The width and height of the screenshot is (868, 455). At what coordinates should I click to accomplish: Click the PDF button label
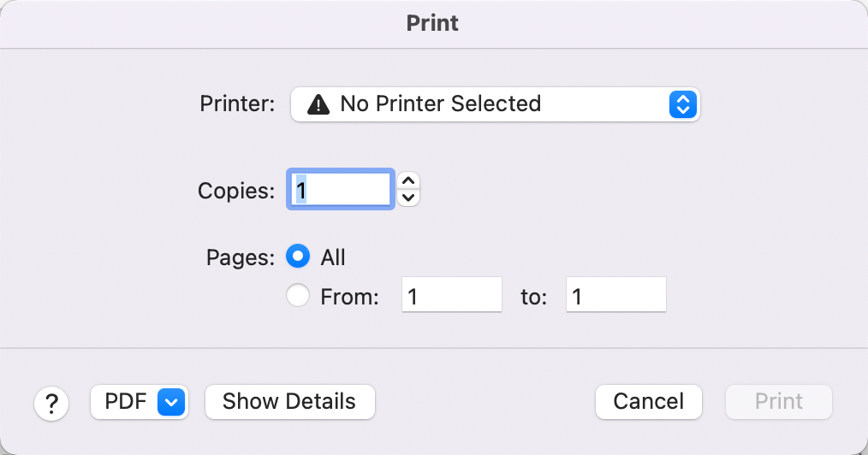pyautogui.click(x=126, y=401)
